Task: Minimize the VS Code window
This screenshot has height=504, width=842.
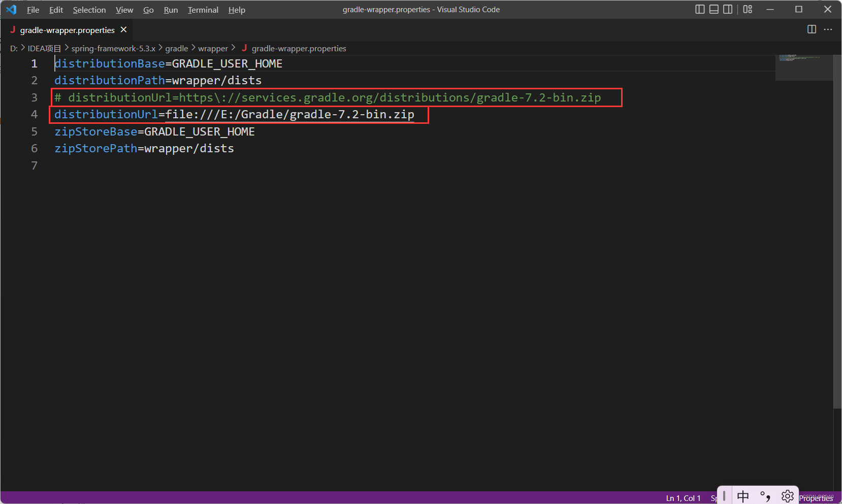Action: click(770, 9)
